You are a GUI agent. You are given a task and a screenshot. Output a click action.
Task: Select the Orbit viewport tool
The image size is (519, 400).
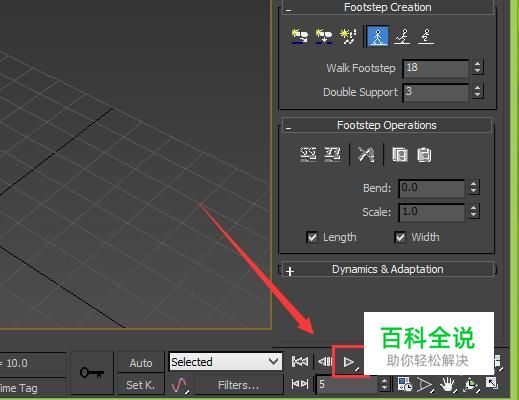click(x=471, y=384)
